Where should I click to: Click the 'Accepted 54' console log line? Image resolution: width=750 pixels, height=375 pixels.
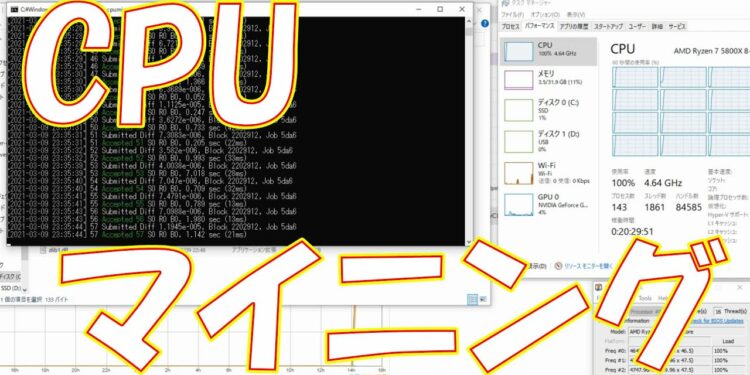[127, 188]
